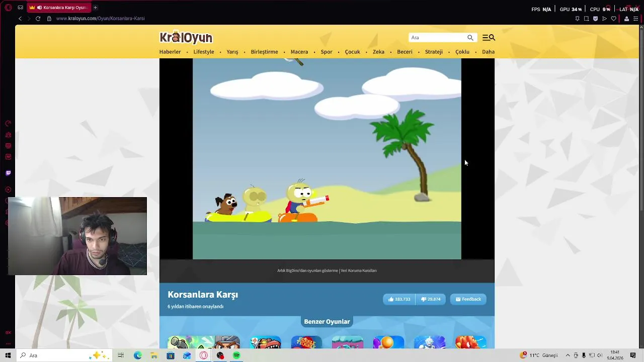Open the Çoklu category
Viewport: 644px width, 362px height.
(462, 52)
